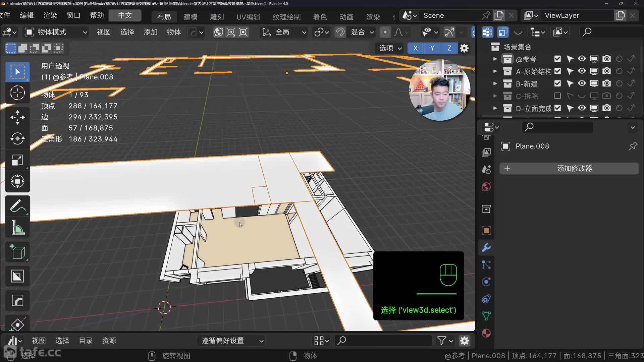
Task: Switch to the 建模 workspace tab
Action: point(191,17)
